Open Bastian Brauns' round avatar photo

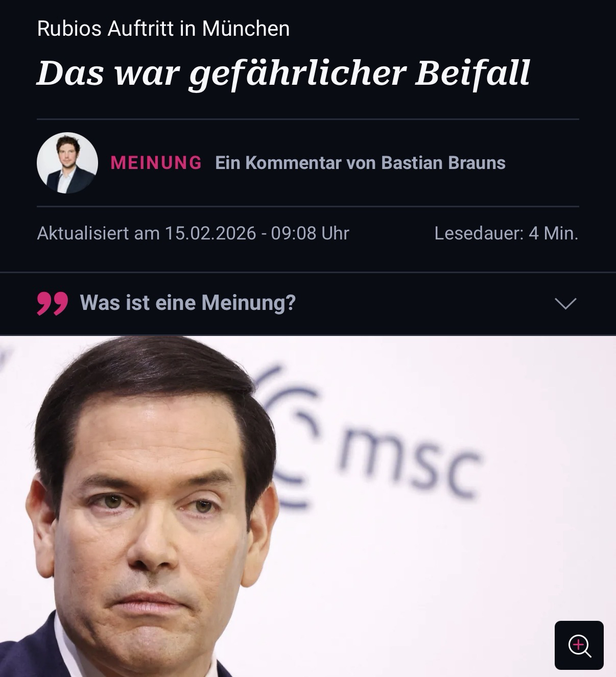tap(67, 163)
